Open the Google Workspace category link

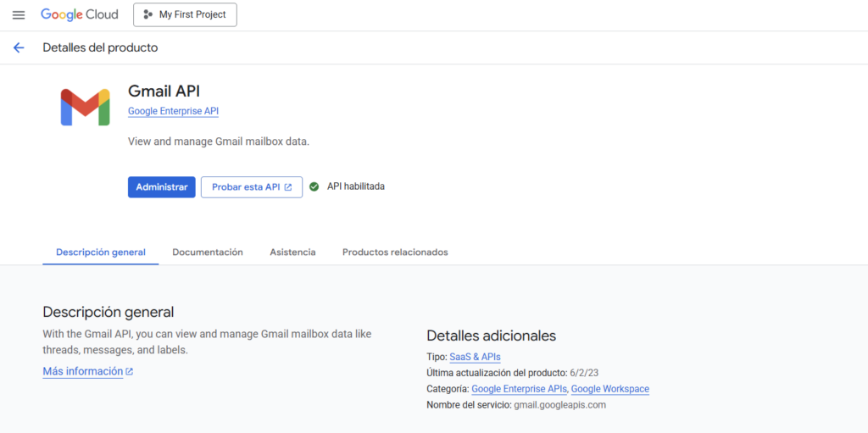point(610,390)
